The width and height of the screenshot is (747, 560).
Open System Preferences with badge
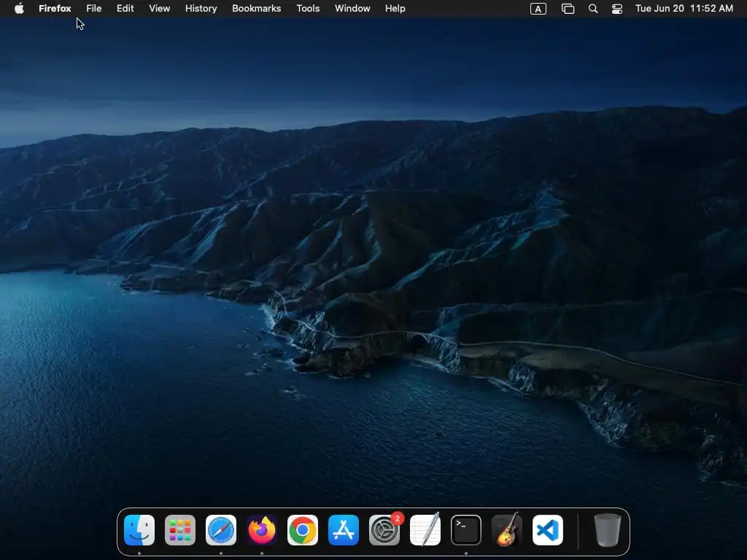(384, 530)
